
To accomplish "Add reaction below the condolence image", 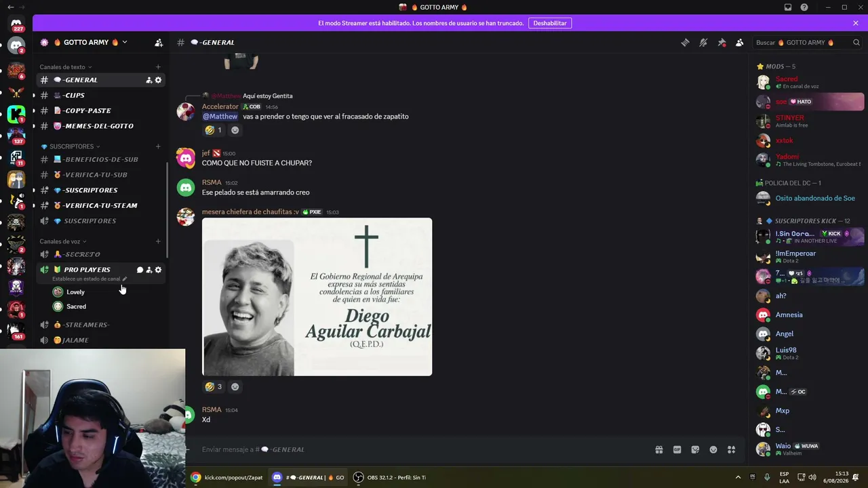I will pos(235,387).
